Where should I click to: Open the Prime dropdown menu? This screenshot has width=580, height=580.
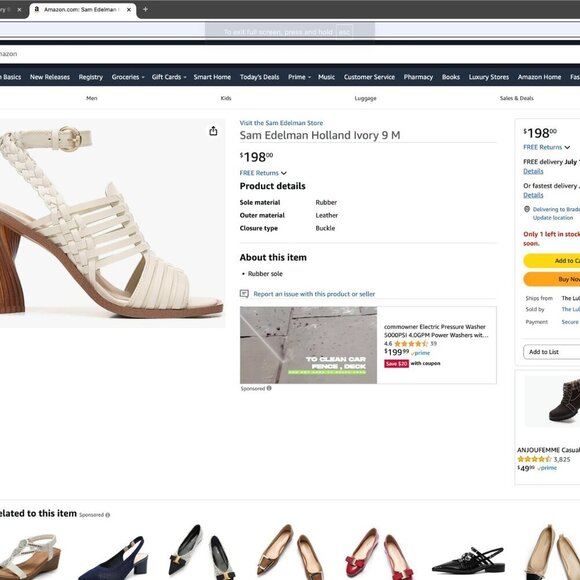pos(299,77)
